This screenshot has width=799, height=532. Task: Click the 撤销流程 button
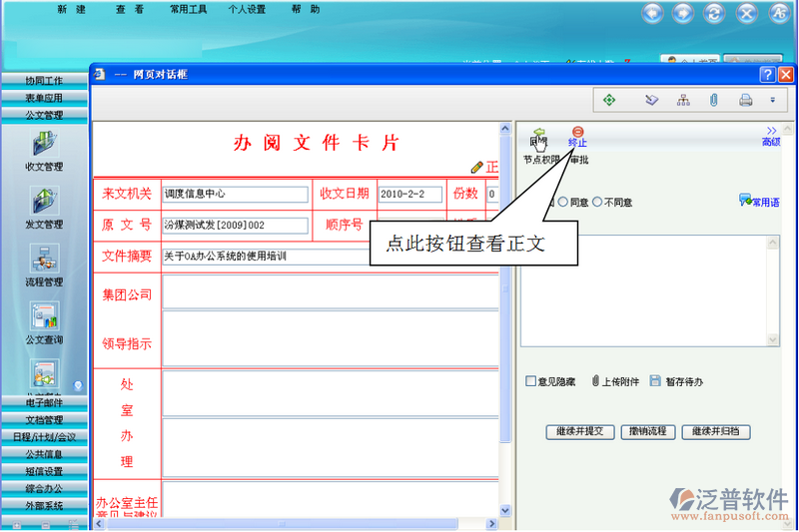pos(648,432)
